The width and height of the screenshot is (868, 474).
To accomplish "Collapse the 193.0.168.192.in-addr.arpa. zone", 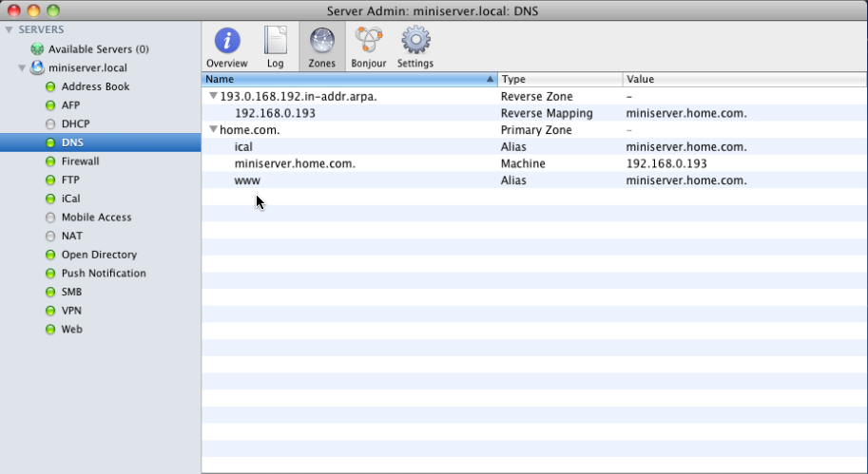I will (x=213, y=96).
